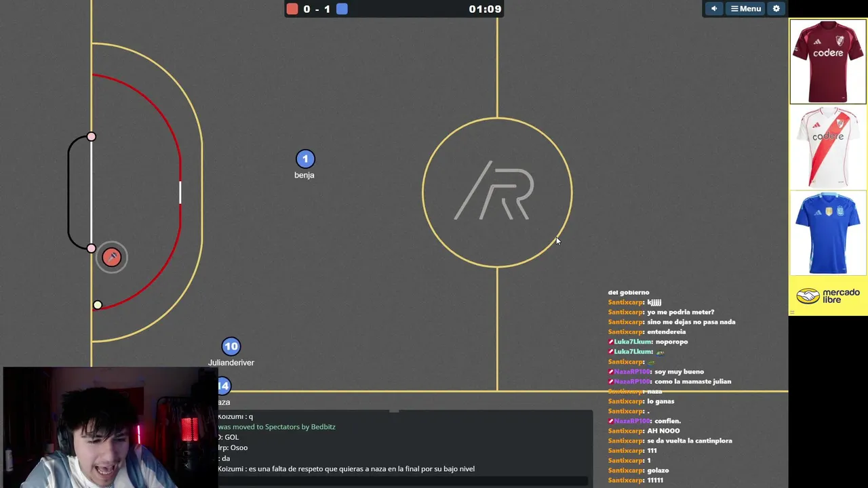Image resolution: width=868 pixels, height=488 pixels.
Task: Select the maroon Codere jersey thumbnail
Action: (x=828, y=62)
